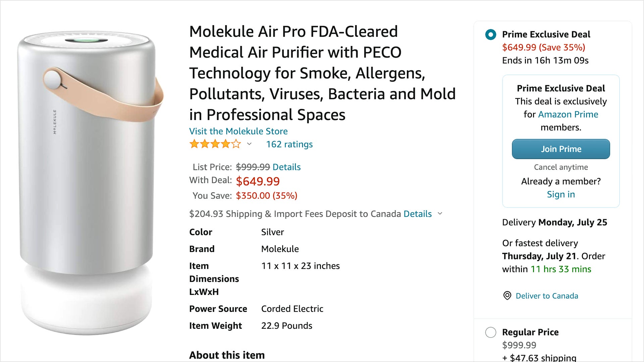Click the Sign in link for members
The image size is (644, 362).
[x=561, y=194]
